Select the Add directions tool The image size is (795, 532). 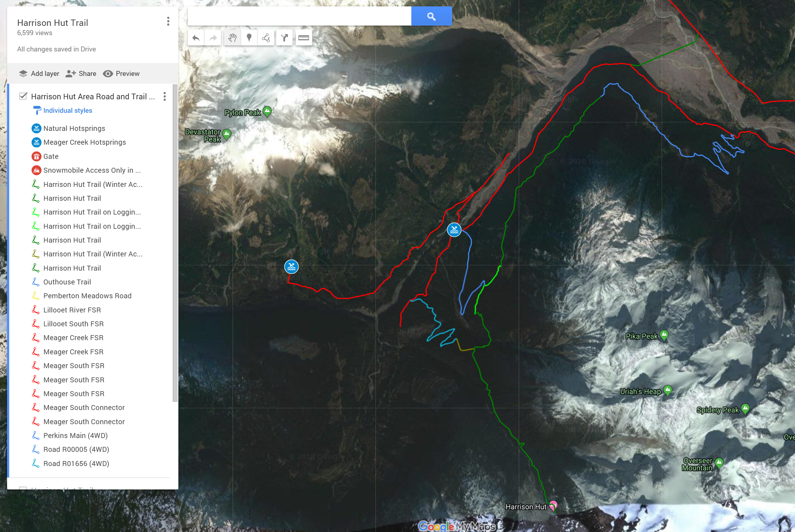click(284, 38)
